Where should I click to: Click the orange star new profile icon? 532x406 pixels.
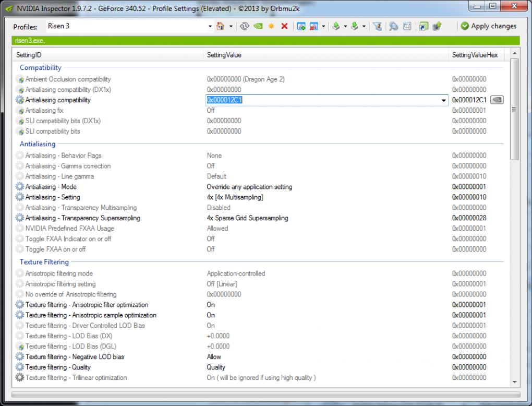pyautogui.click(x=271, y=26)
